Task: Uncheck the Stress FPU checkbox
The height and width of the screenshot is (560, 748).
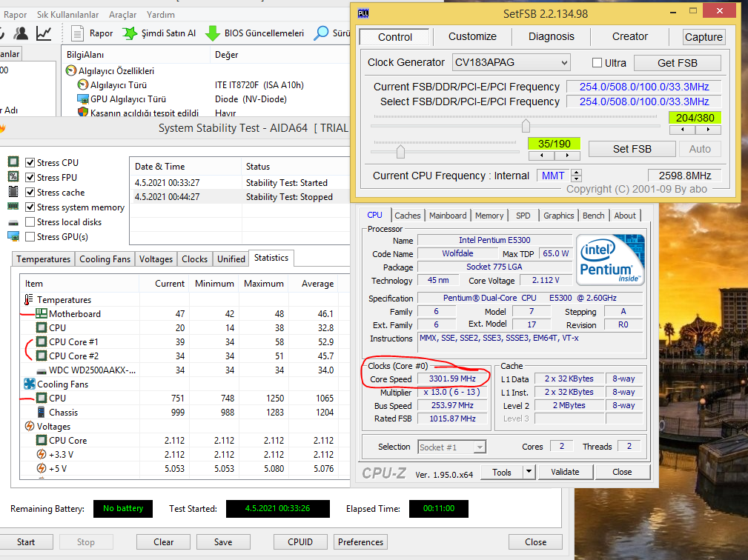Action: point(30,177)
